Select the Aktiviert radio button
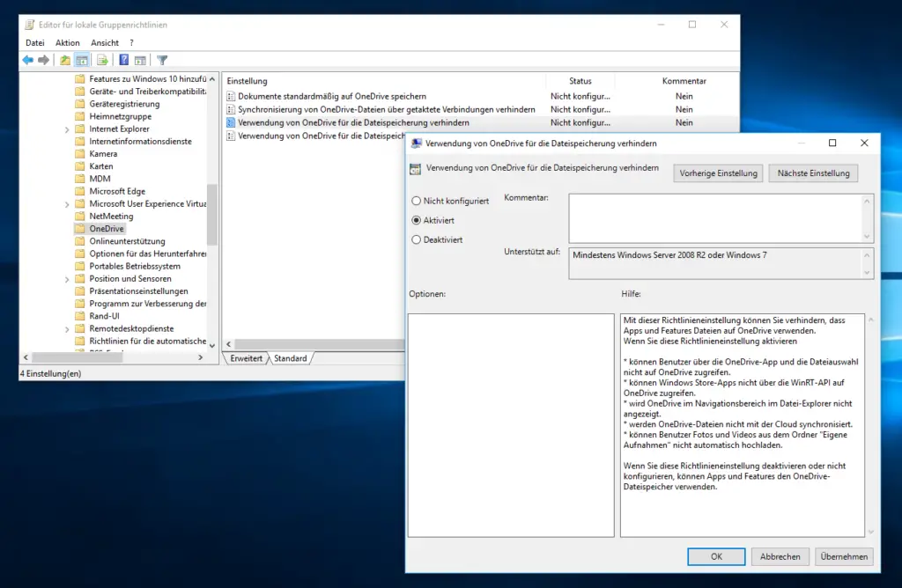The height and width of the screenshot is (588, 902). [416, 220]
